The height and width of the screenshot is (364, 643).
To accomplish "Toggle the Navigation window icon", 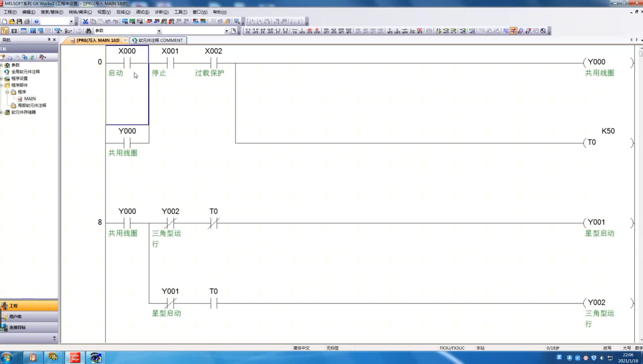I will (5, 31).
